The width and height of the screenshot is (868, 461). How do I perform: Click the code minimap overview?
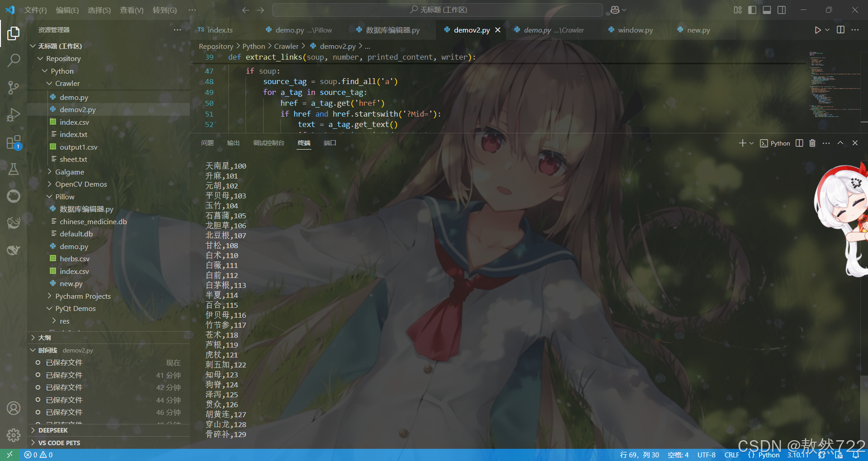[x=835, y=85]
